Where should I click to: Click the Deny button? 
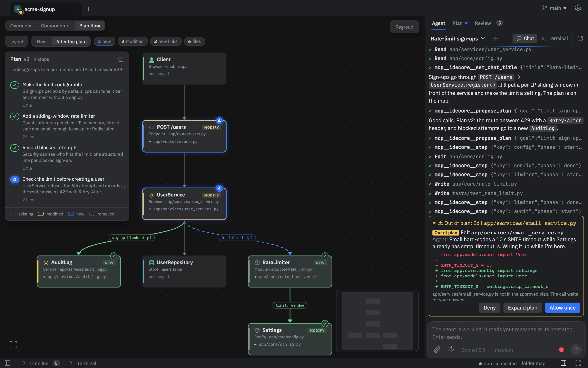coord(489,308)
